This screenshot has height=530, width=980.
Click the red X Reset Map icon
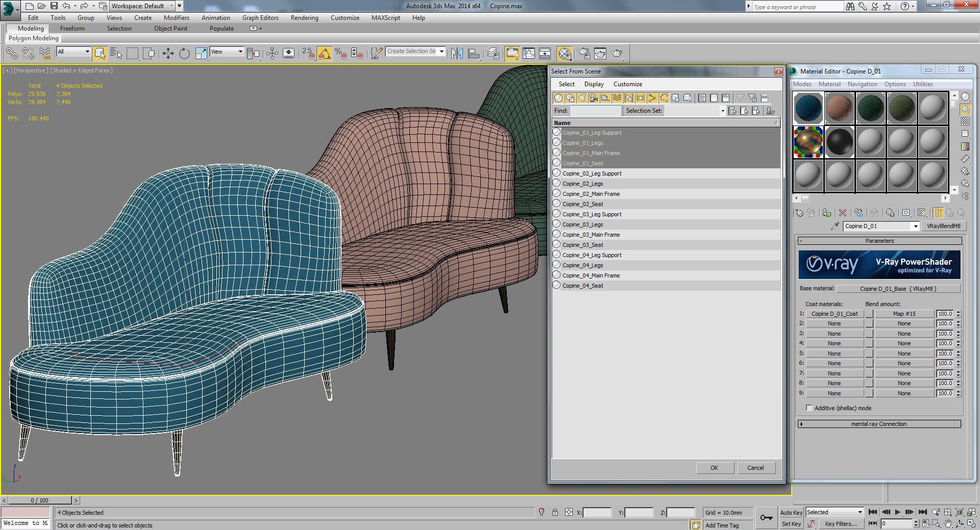843,213
